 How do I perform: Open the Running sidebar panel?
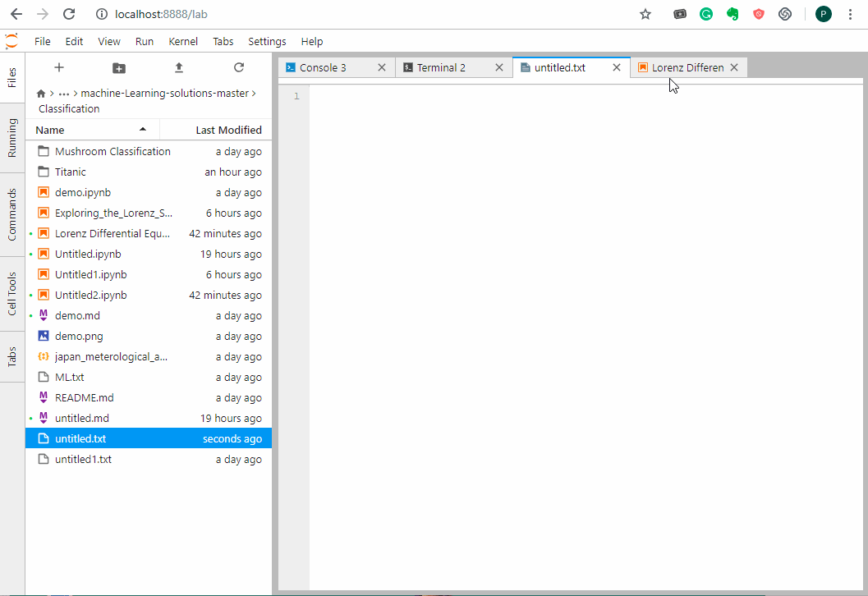pos(12,138)
